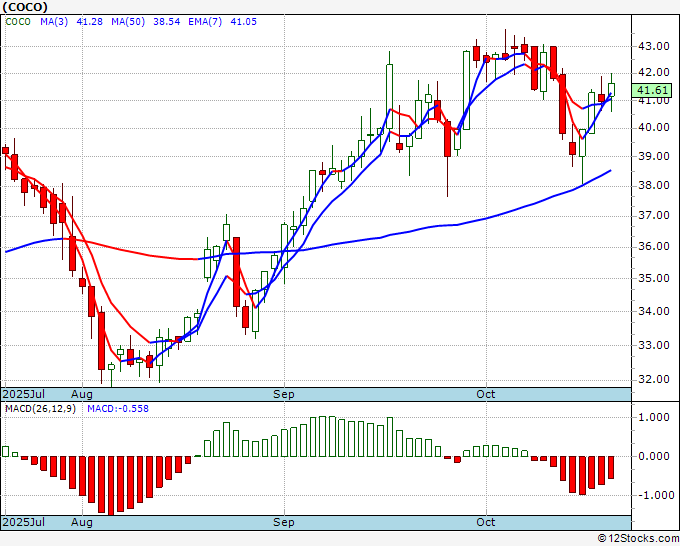Click the (COCO) chart title
Image resolution: width=680 pixels, height=546 pixels.
[x=25, y=7]
